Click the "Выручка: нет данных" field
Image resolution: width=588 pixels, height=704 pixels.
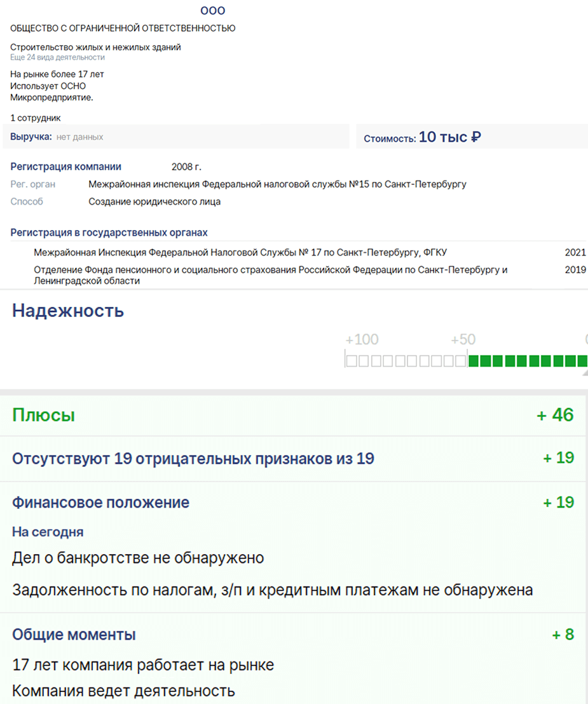point(176,137)
